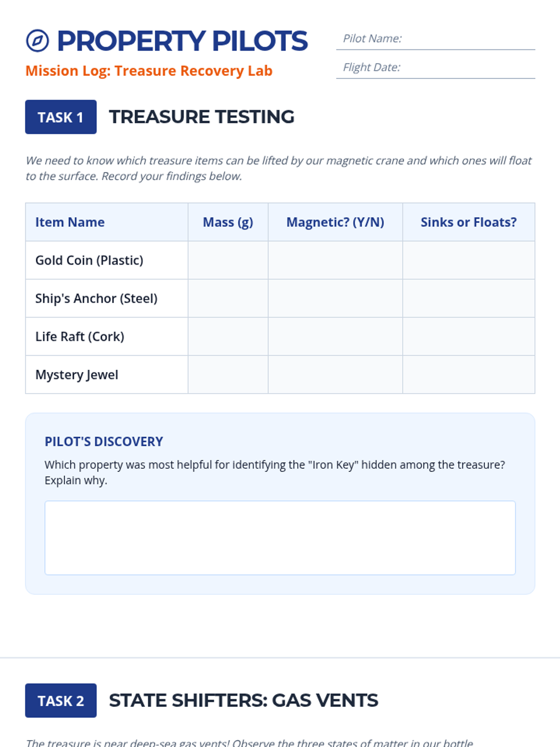This screenshot has width=560, height=747.
Task: Click the Mass cell for Mystery Jewel
Action: 228,375
